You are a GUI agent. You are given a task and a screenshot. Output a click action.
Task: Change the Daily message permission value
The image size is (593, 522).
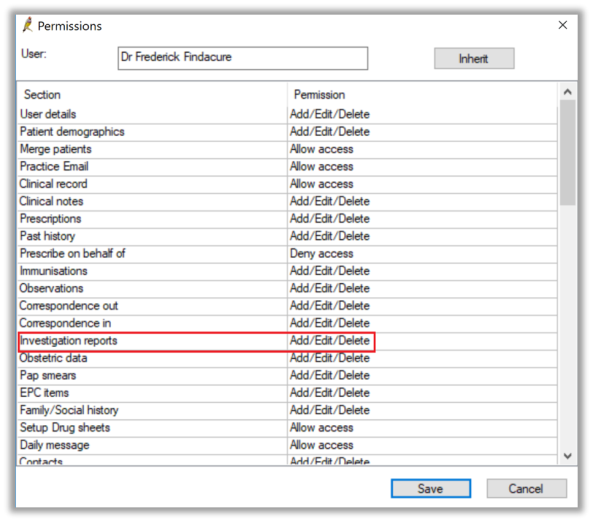pyautogui.click(x=321, y=445)
